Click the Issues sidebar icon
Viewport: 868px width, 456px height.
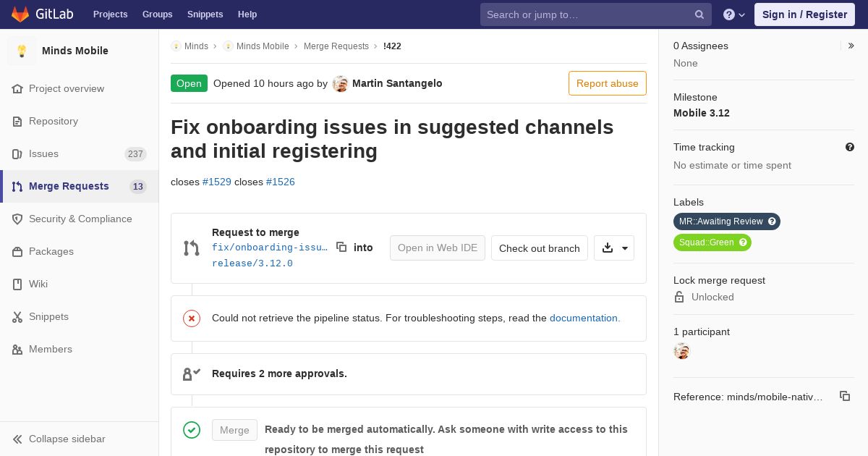17,153
